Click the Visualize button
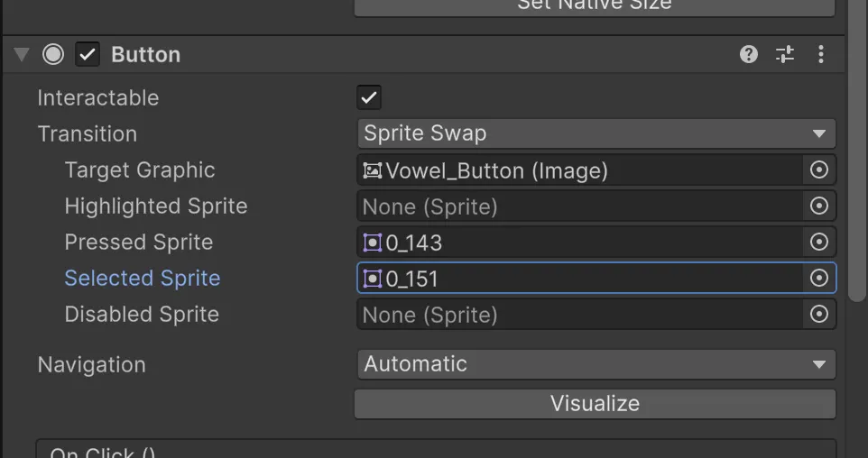Screen dimensions: 868x458 coord(595,403)
